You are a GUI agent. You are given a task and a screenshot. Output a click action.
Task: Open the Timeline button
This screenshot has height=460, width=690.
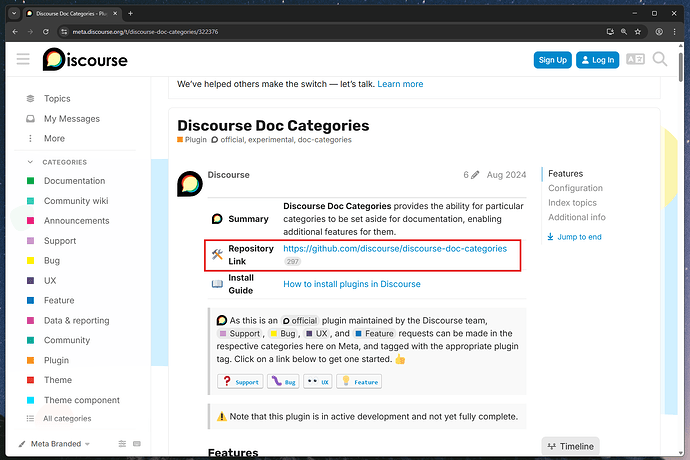pos(570,446)
